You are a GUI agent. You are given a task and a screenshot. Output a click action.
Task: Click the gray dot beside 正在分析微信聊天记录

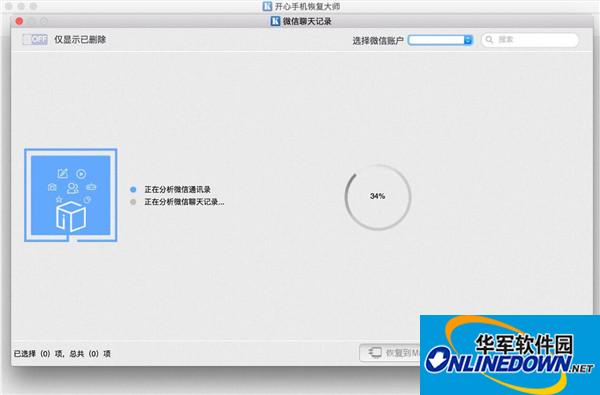tap(133, 202)
